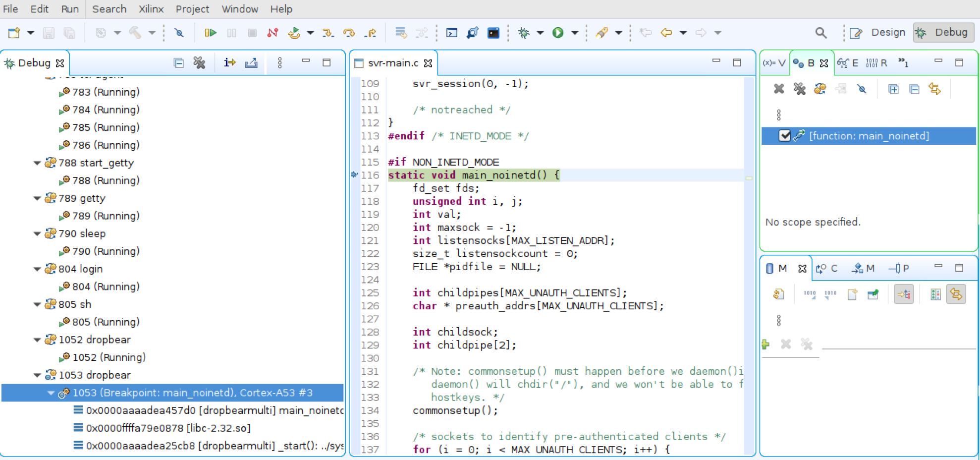Click the Debug bug launch icon
Screen dimensions: 980x460
[524, 33]
